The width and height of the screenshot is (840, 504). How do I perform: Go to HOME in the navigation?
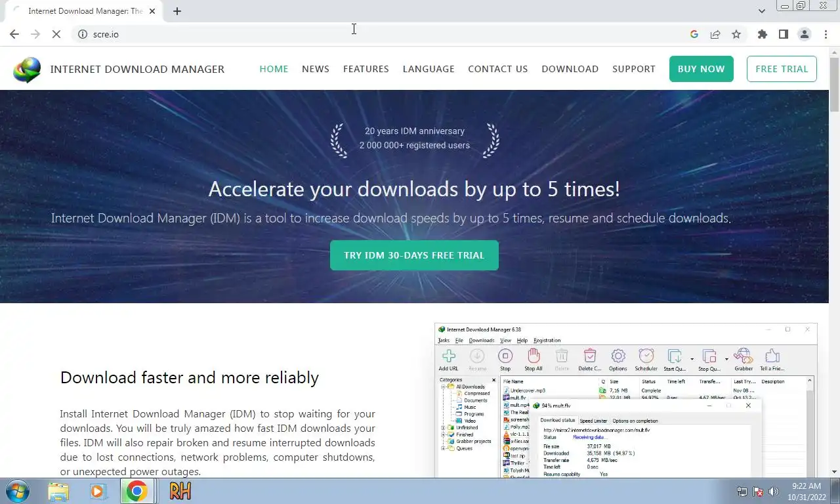pos(274,69)
